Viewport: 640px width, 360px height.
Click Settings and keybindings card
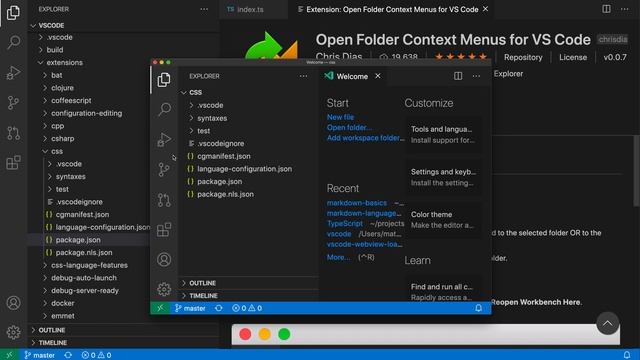pyautogui.click(x=443, y=177)
